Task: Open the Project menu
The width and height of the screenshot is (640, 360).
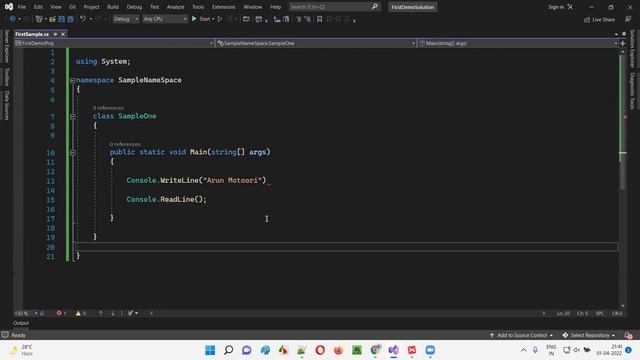Action: point(91,7)
